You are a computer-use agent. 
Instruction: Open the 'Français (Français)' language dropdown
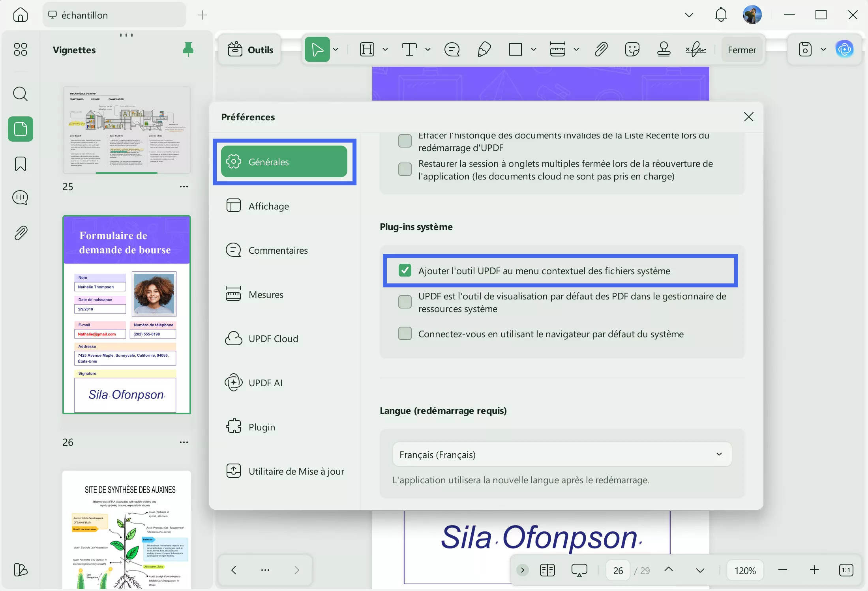tap(562, 454)
